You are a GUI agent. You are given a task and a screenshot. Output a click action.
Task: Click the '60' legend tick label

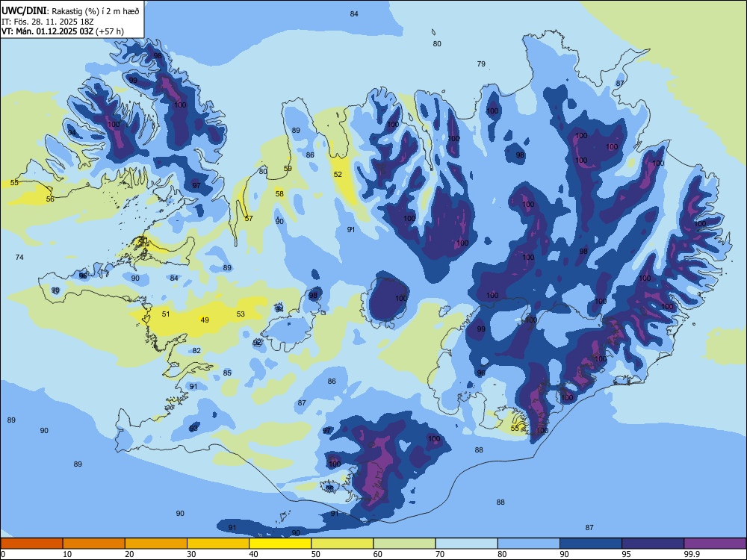(x=378, y=554)
